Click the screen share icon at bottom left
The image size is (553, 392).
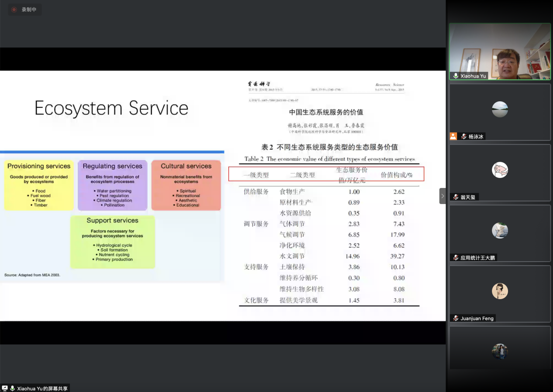pyautogui.click(x=5, y=388)
